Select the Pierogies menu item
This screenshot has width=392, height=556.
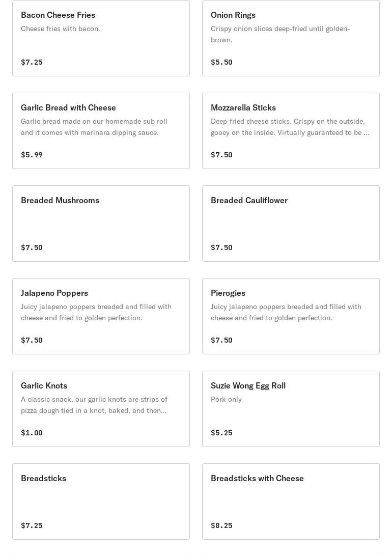[x=291, y=316]
